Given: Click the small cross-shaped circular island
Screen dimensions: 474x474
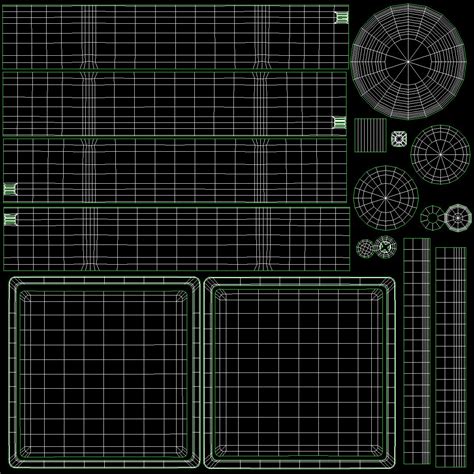Looking at the screenshot, I should coord(386,247).
